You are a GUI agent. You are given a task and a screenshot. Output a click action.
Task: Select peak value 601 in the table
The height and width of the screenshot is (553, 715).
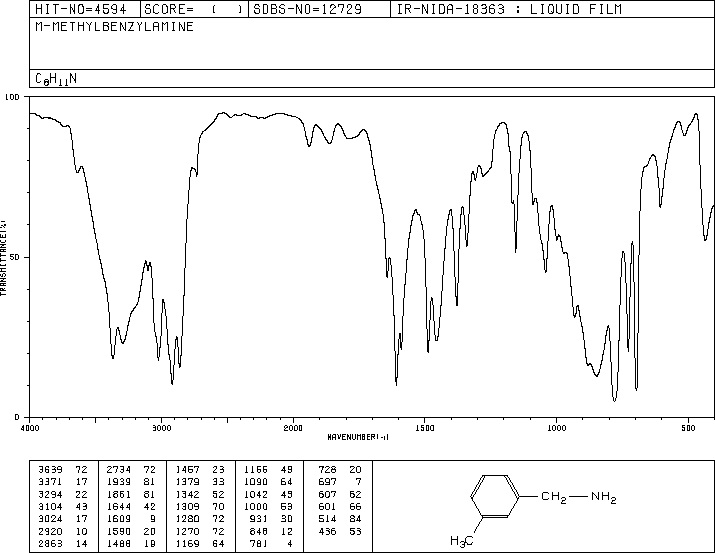click(327, 506)
